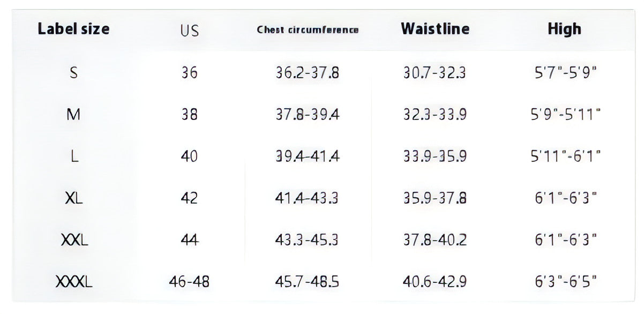Select the Waistline column header
The image size is (644, 314).
(435, 29)
